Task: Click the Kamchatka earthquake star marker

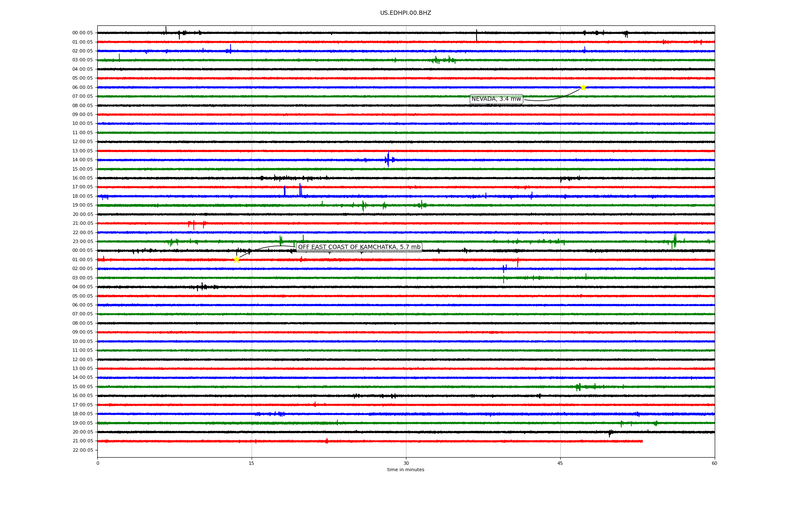Action: tap(236, 260)
